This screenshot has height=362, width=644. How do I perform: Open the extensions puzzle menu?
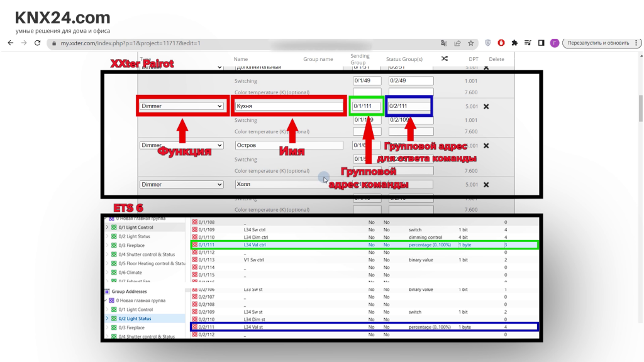click(514, 43)
